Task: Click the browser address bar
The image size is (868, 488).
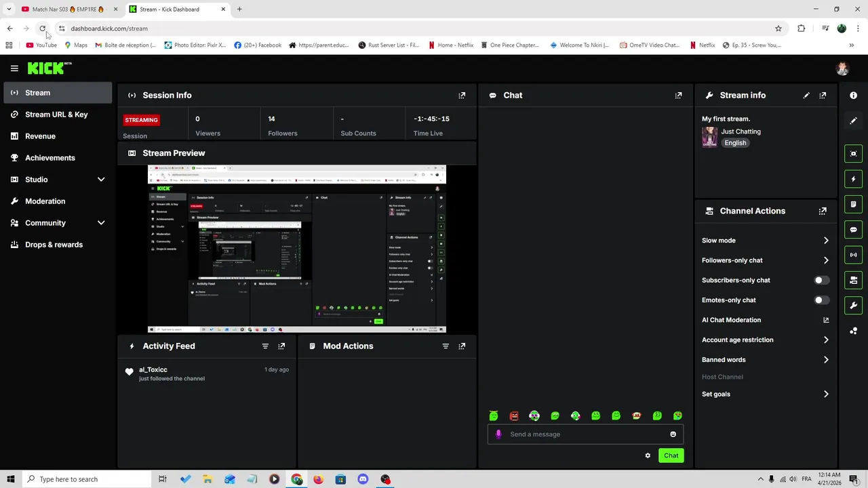Action: (420, 28)
